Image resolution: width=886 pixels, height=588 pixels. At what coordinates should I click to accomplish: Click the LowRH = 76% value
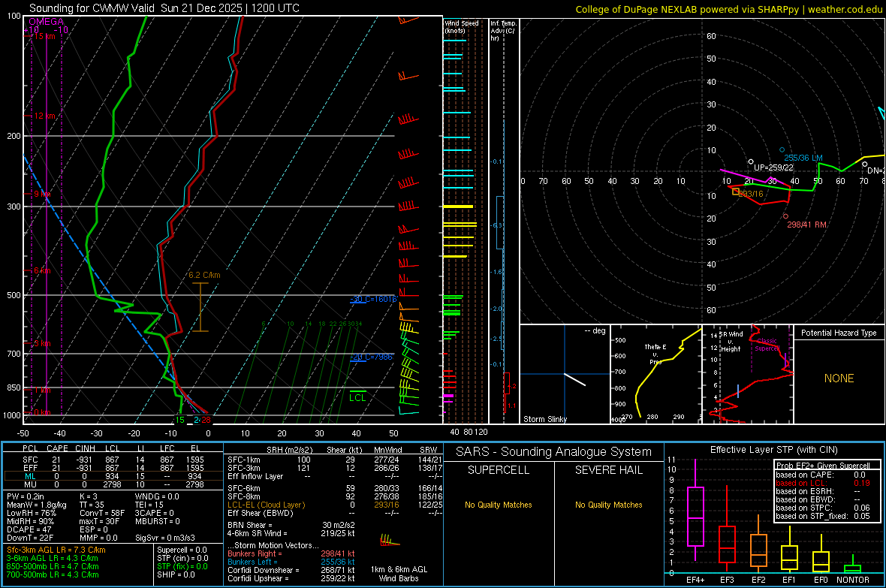pyautogui.click(x=32, y=513)
